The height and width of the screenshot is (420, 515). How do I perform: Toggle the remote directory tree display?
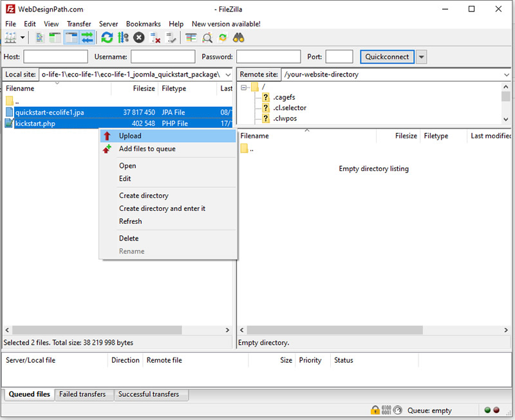point(71,38)
